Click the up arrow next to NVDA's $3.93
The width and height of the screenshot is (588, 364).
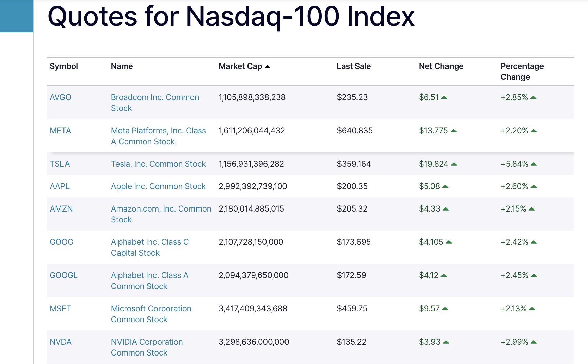[446, 342]
